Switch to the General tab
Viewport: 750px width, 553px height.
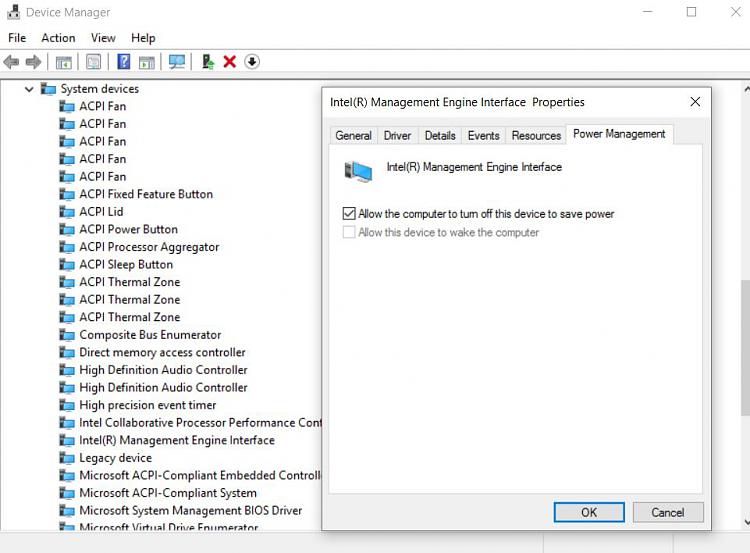(x=353, y=135)
